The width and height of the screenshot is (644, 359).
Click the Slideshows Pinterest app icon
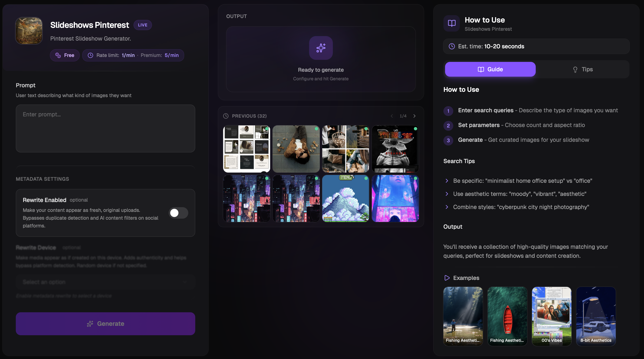[x=29, y=31]
